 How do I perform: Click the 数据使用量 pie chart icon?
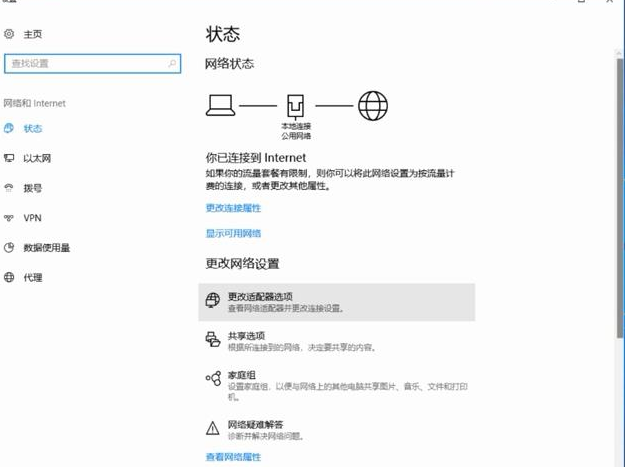pos(9,247)
